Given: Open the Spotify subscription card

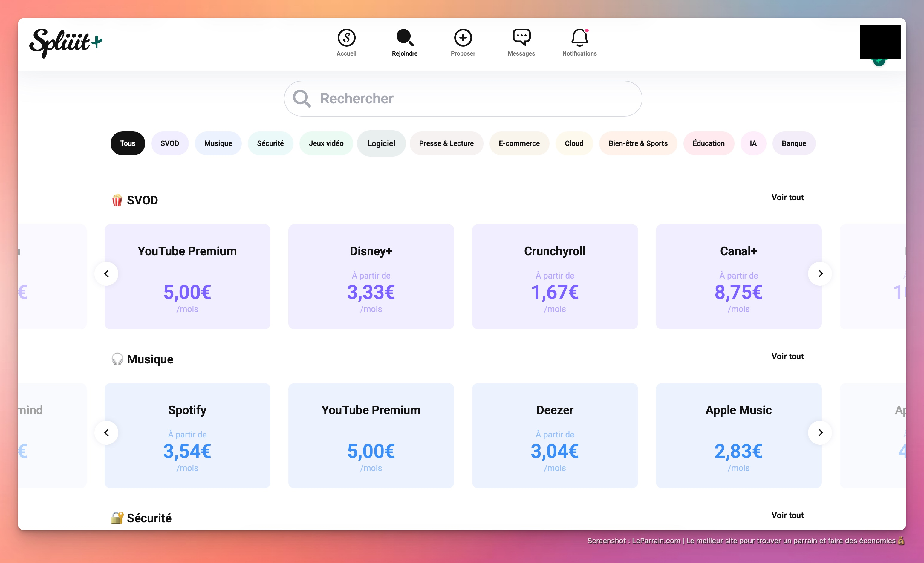Looking at the screenshot, I should [187, 435].
